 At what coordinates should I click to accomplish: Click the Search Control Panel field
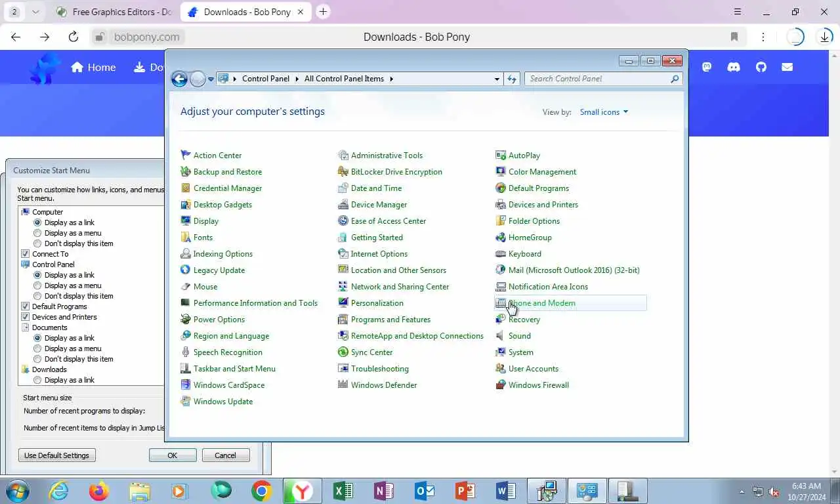point(604,79)
